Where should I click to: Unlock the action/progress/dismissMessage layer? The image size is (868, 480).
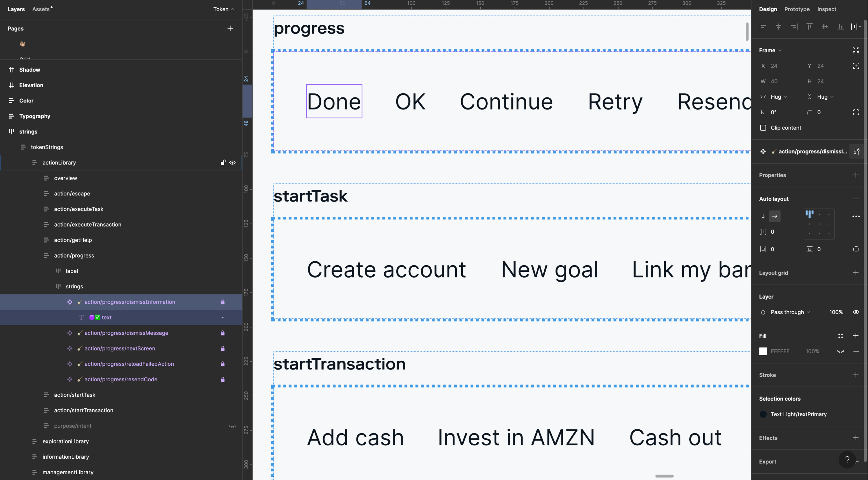pos(223,333)
